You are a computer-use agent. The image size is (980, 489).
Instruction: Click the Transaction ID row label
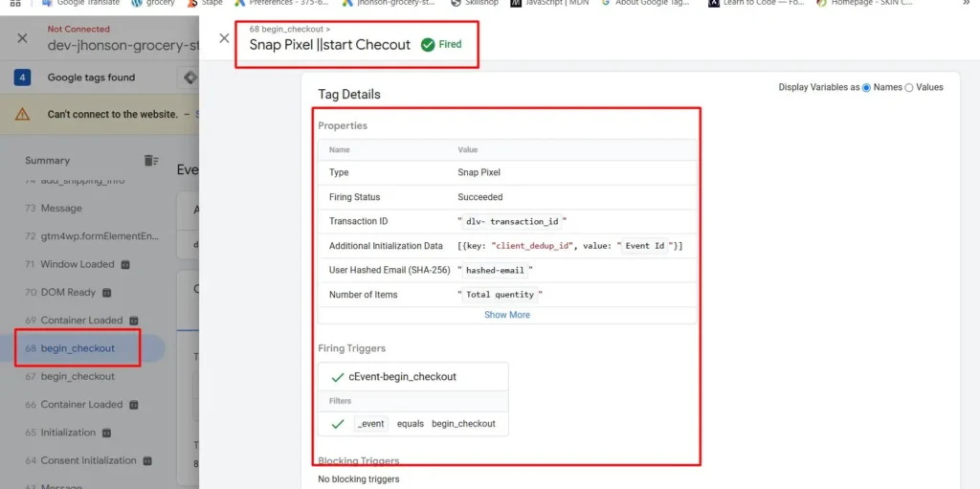(x=358, y=221)
